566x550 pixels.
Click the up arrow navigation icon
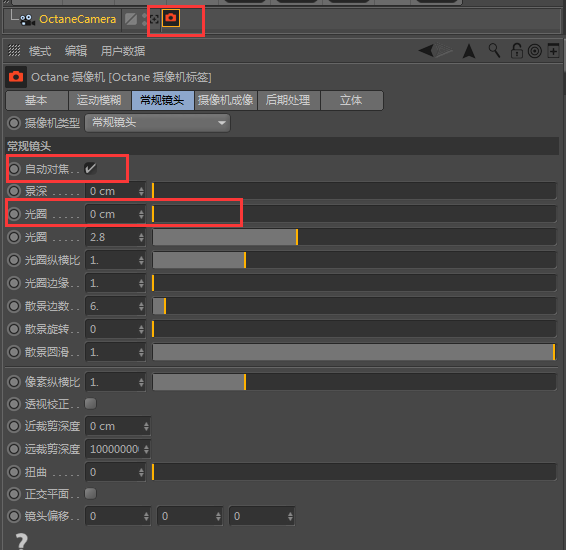(469, 51)
